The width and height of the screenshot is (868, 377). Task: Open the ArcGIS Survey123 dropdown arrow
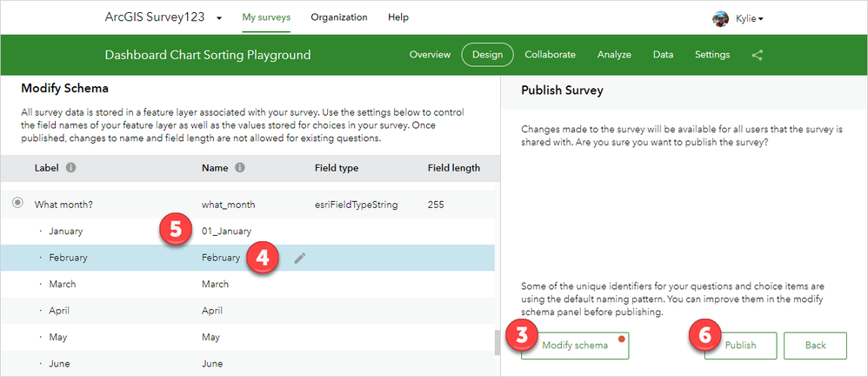219,17
